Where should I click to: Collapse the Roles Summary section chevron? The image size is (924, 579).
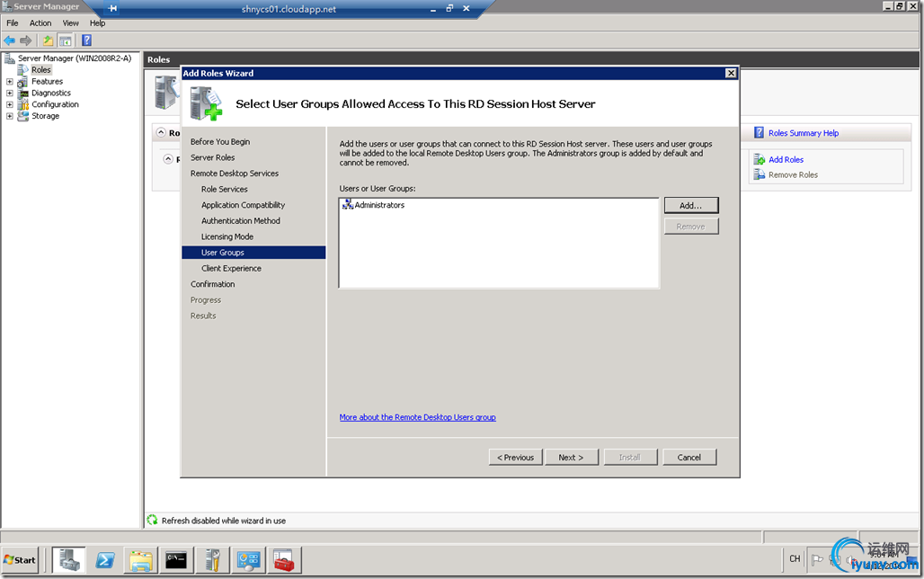[x=161, y=133]
